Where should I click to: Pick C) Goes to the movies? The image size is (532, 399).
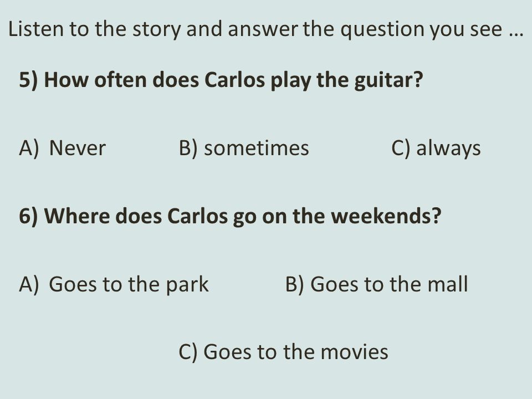coord(283,352)
